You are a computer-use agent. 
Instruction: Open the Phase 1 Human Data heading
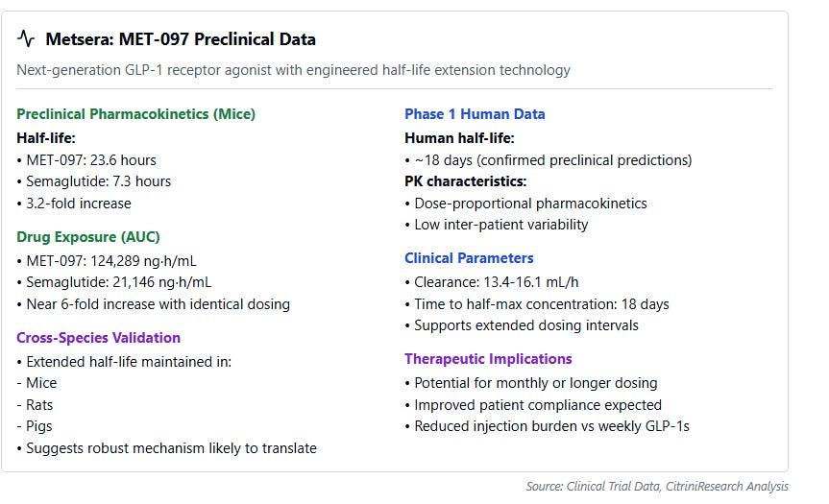[475, 114]
